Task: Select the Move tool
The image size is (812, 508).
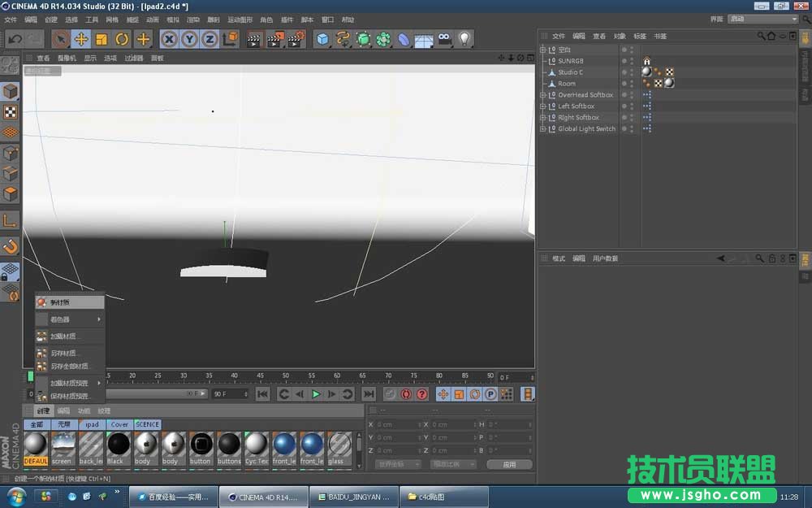Action: [82, 38]
